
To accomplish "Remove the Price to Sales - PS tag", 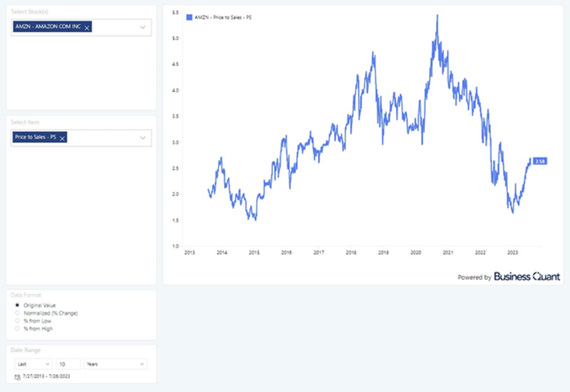I will pos(62,138).
